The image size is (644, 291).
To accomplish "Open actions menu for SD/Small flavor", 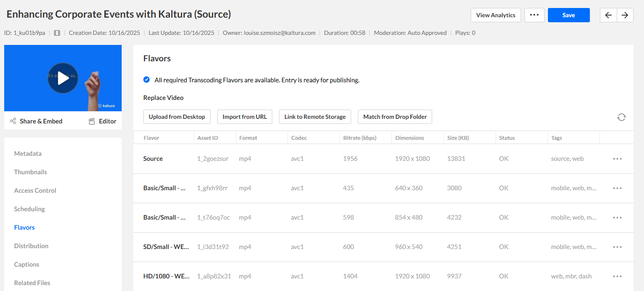I will (x=617, y=247).
